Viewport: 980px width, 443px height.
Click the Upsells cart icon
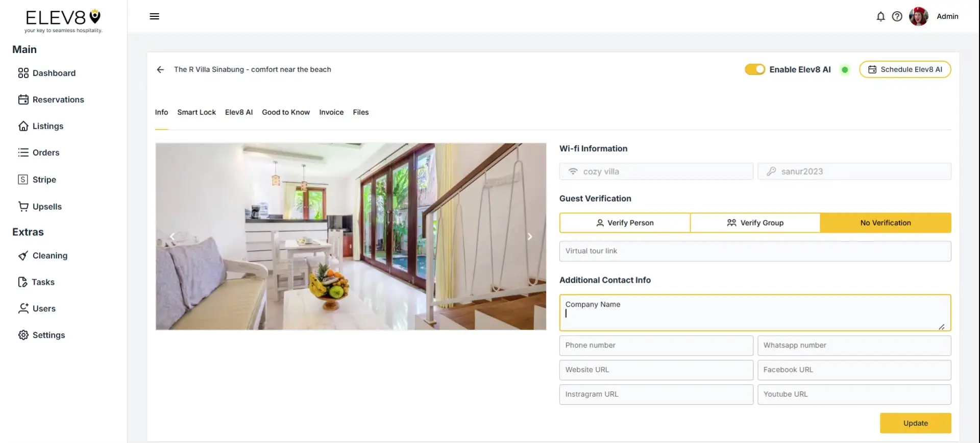coord(23,206)
